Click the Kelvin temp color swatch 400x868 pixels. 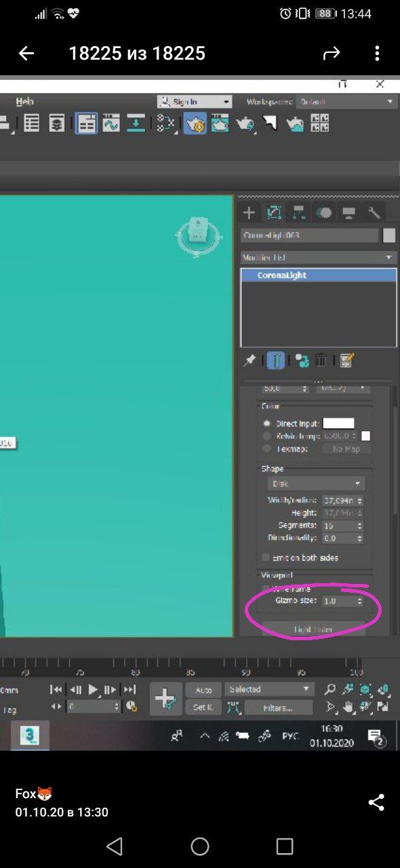point(365,436)
